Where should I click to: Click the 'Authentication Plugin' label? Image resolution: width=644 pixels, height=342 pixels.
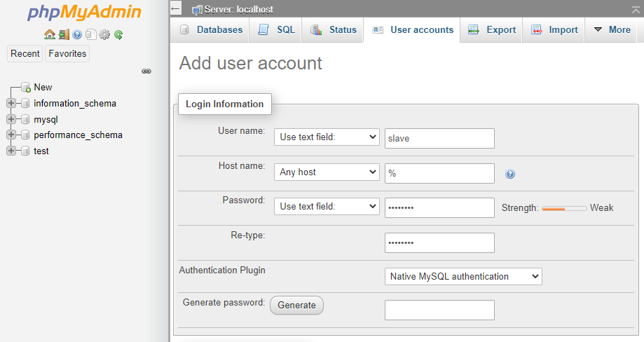pos(222,270)
